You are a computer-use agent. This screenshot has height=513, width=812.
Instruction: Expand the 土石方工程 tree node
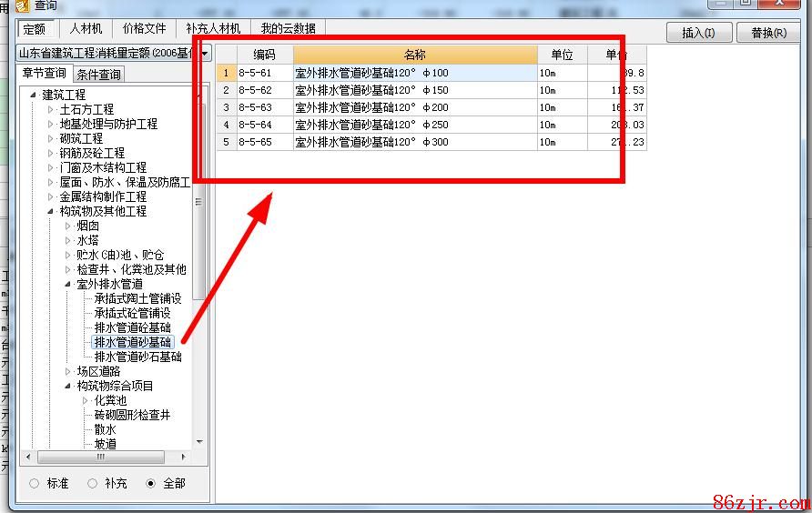point(51,109)
